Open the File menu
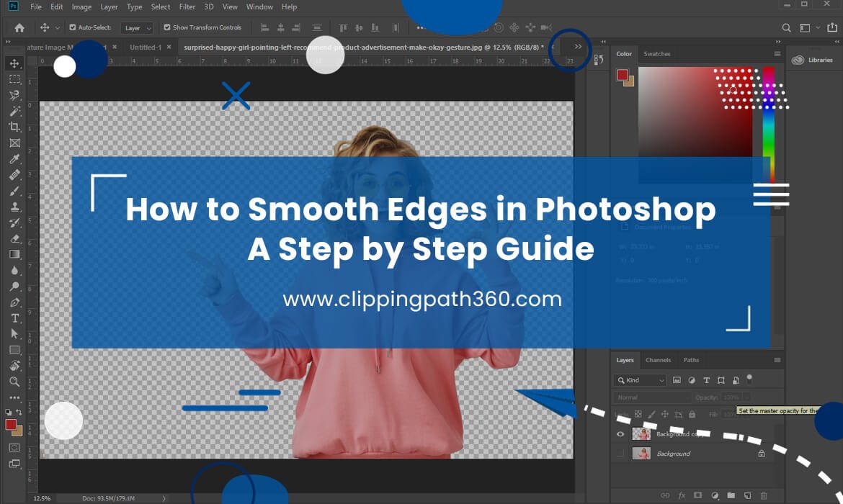The height and width of the screenshot is (504, 843). coord(36,7)
